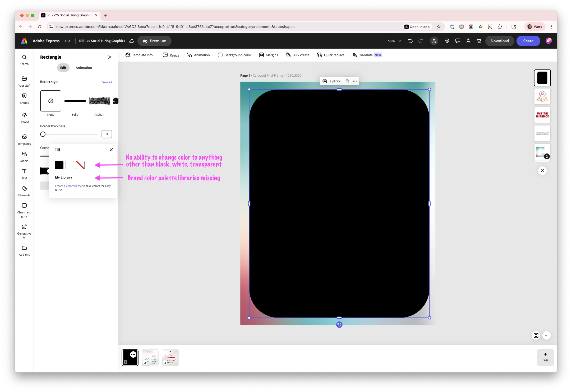Select the Solid border style
Viewport: 572px width, 392px height.
click(x=75, y=101)
